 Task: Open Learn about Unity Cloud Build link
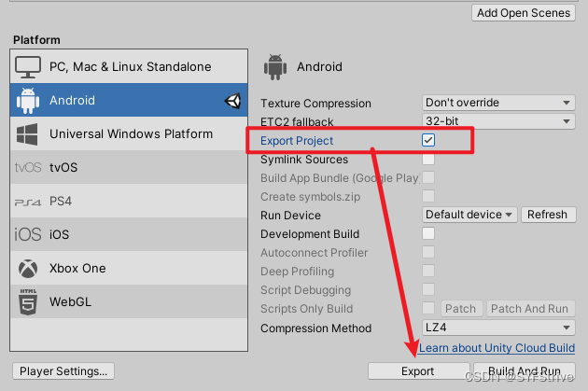497,348
